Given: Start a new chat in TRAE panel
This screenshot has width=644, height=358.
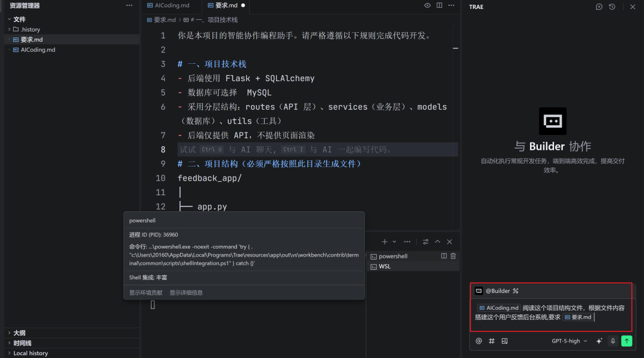Looking at the screenshot, I should 599,7.
